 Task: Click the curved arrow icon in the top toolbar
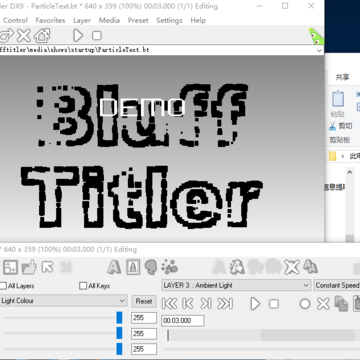click(x=6, y=35)
